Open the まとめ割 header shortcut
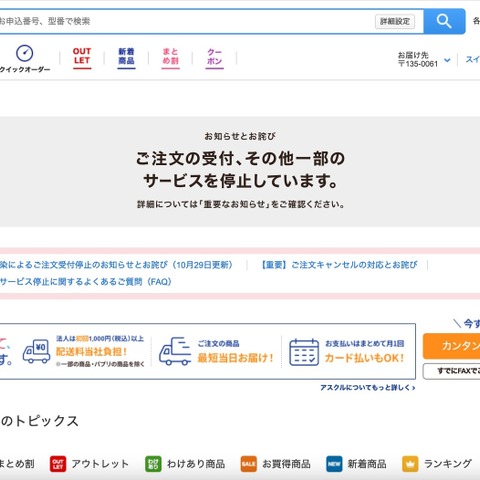The width and height of the screenshot is (480, 480). pyautogui.click(x=170, y=57)
